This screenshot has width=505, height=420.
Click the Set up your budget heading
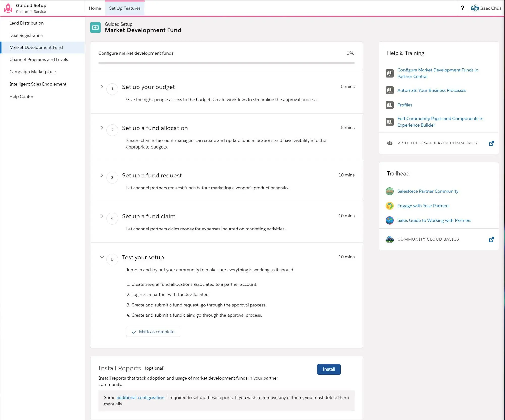(148, 87)
